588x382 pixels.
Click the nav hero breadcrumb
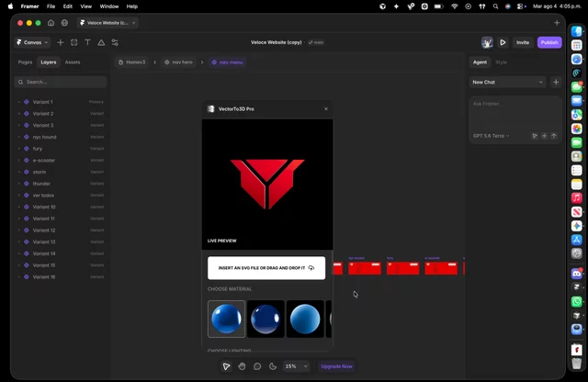(179, 62)
